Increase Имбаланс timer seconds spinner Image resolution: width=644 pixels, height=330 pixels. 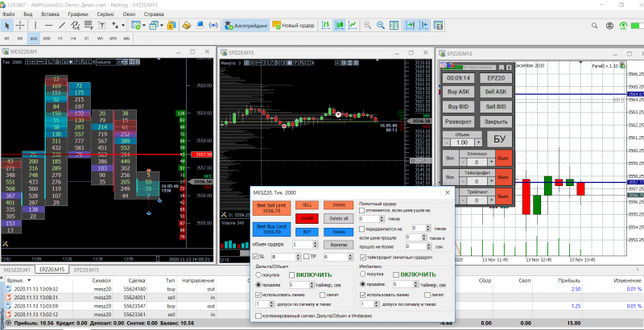(x=416, y=283)
